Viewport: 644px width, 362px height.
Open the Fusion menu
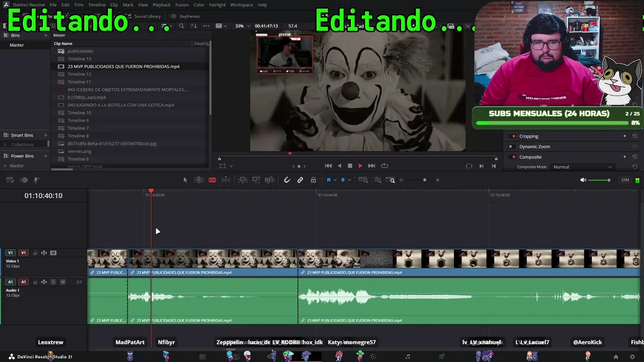[x=182, y=5]
